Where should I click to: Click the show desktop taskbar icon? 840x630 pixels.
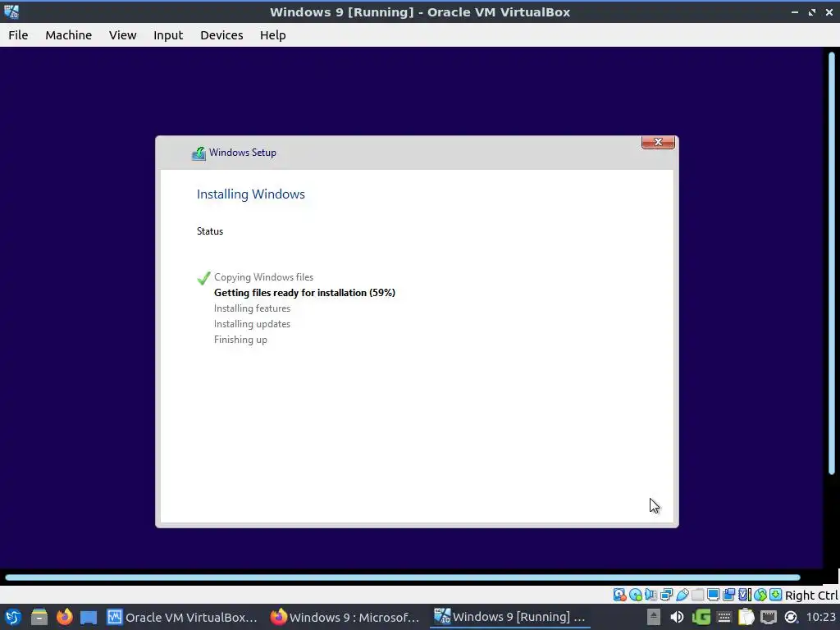pyautogui.click(x=89, y=617)
